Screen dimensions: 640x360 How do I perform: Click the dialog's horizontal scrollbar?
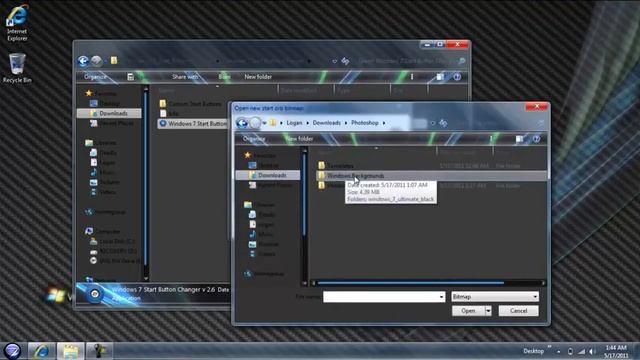(x=411, y=283)
